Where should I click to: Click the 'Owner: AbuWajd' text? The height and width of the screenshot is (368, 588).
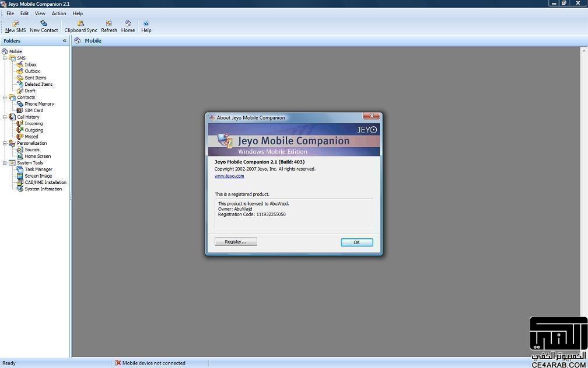(235, 209)
